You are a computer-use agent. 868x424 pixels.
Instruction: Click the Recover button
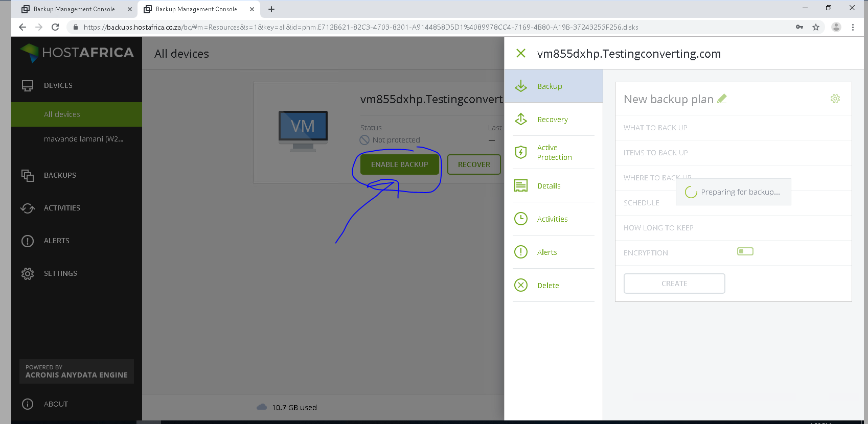coord(474,164)
